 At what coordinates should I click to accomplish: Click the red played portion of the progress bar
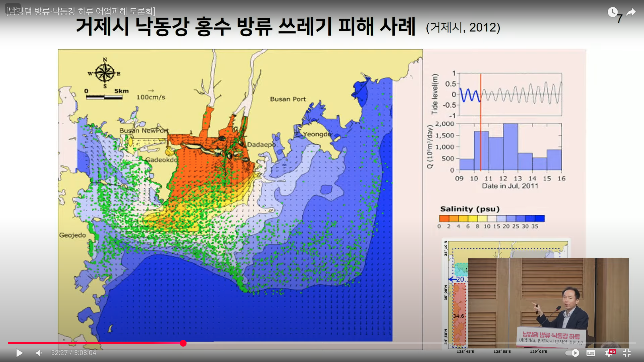pyautogui.click(x=94, y=343)
